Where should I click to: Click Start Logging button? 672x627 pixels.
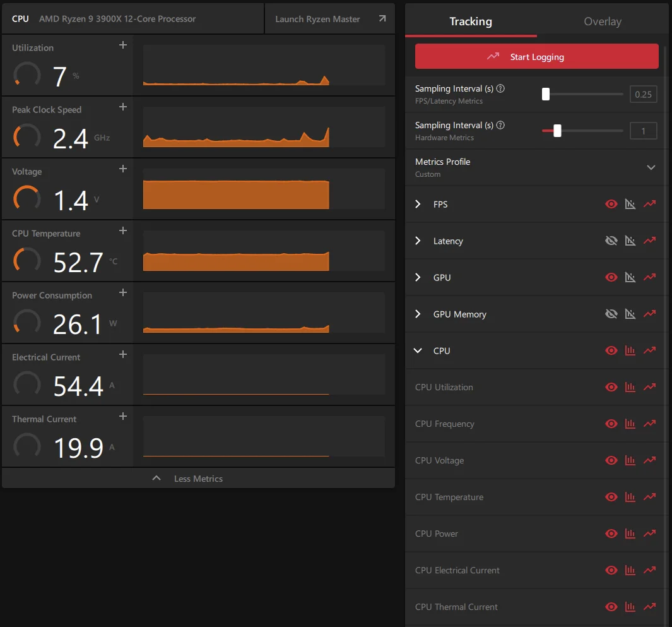tap(536, 56)
